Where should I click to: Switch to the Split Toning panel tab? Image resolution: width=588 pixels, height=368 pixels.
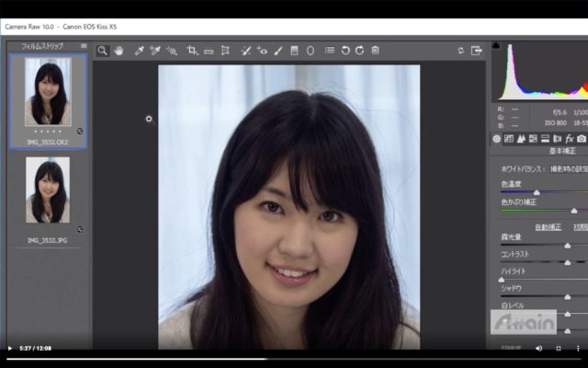(x=545, y=139)
